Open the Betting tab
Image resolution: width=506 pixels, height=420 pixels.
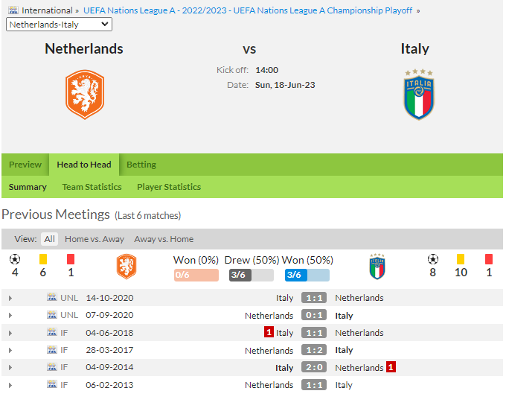coord(141,165)
